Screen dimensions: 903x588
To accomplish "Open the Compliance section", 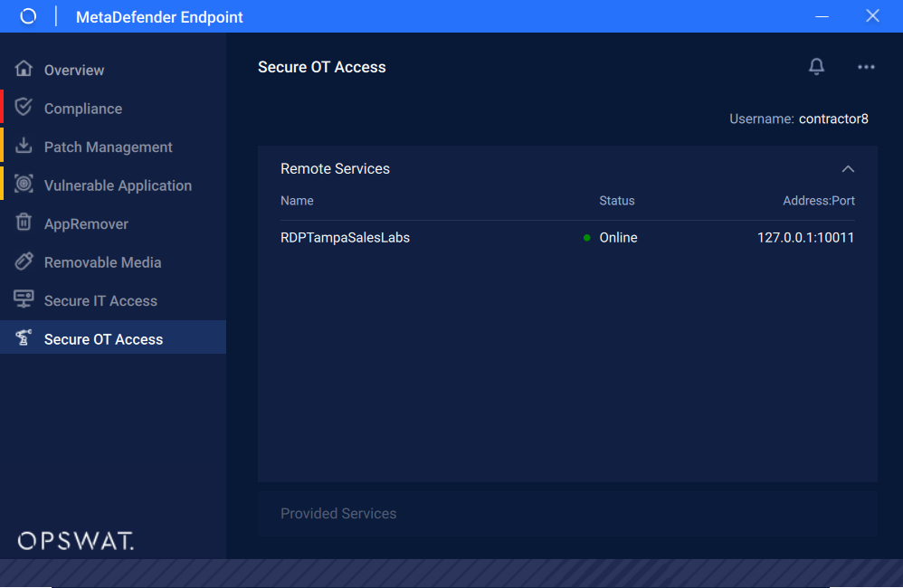I will (x=113, y=109).
